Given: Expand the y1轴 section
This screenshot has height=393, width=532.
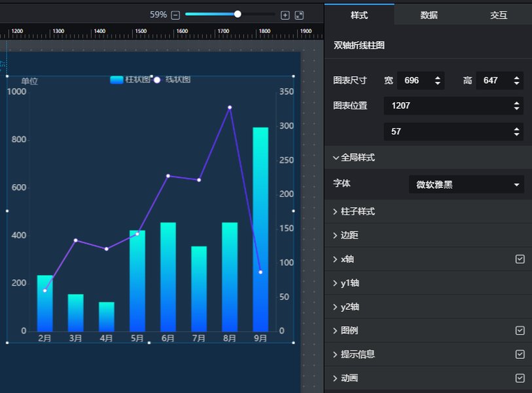Looking at the screenshot, I should (x=428, y=283).
